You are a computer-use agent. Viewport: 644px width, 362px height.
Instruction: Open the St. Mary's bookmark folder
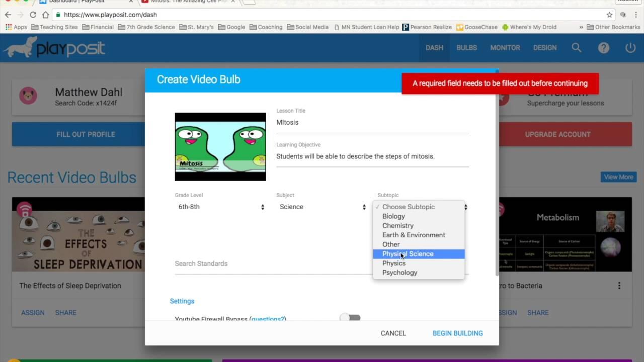[x=196, y=27]
